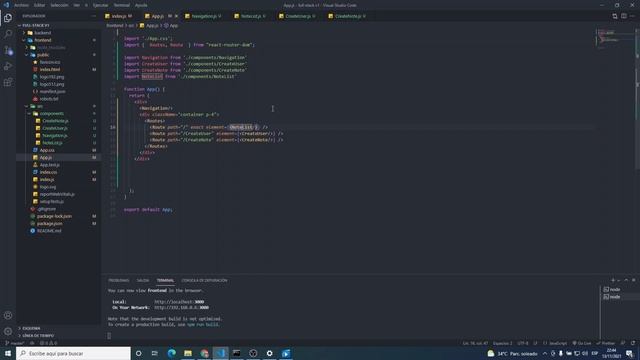Open the Ayuda menu
Viewport: 640px width, 360px height.
click(x=141, y=5)
